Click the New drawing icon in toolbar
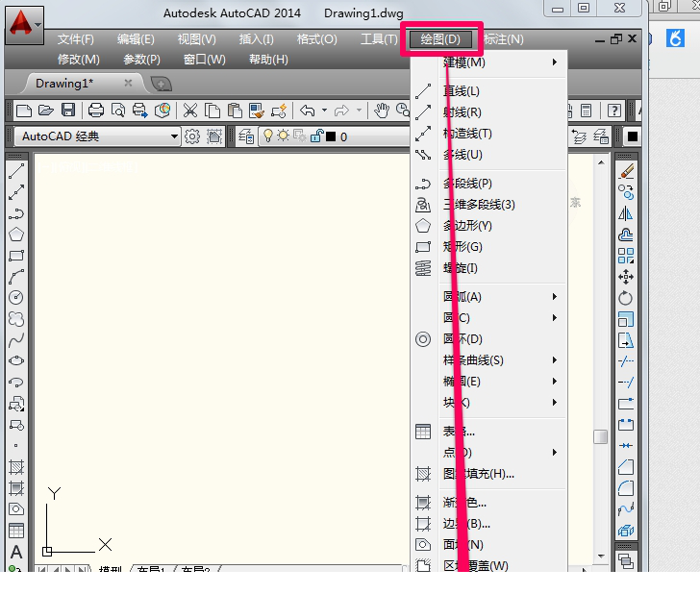This screenshot has width=700, height=594. click(24, 111)
